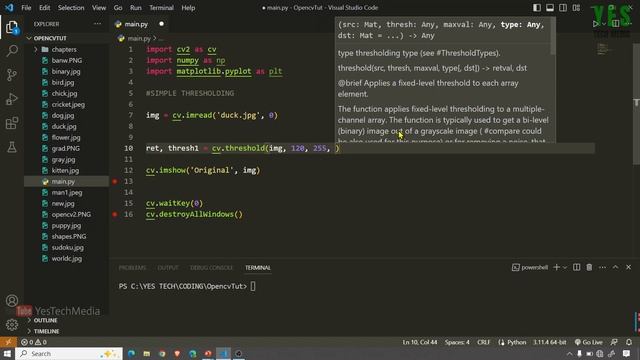Split the terminal pane
Screen dimensions: 640x360
576,267
